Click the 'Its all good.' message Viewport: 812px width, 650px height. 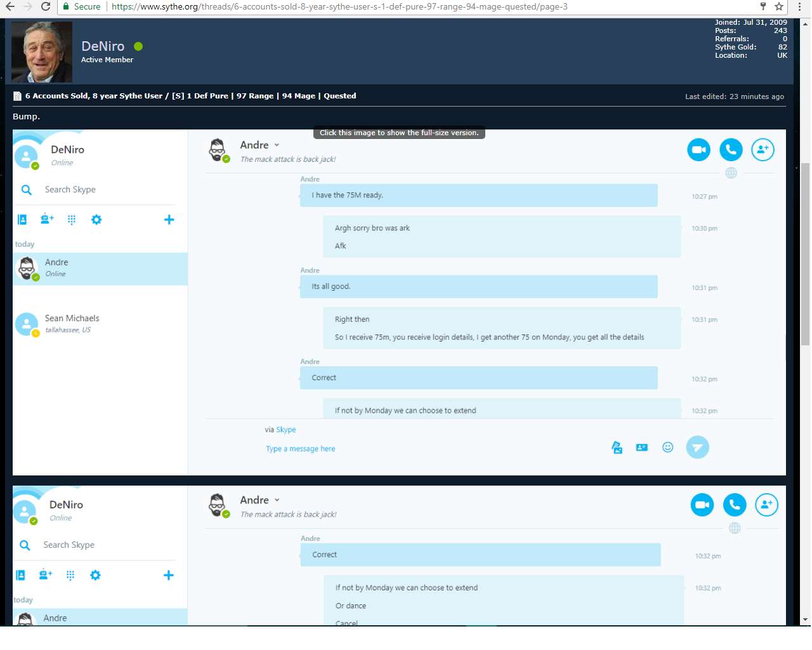click(479, 287)
